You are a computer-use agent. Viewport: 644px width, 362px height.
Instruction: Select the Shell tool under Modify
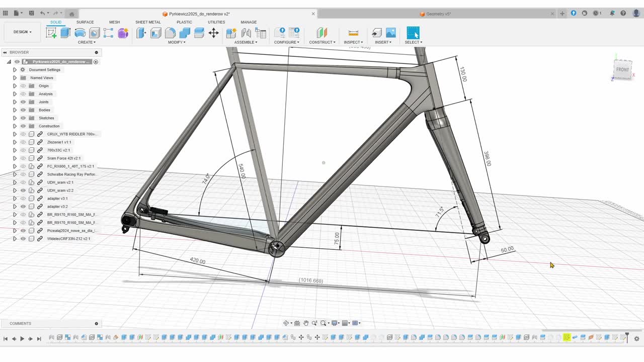click(156, 33)
